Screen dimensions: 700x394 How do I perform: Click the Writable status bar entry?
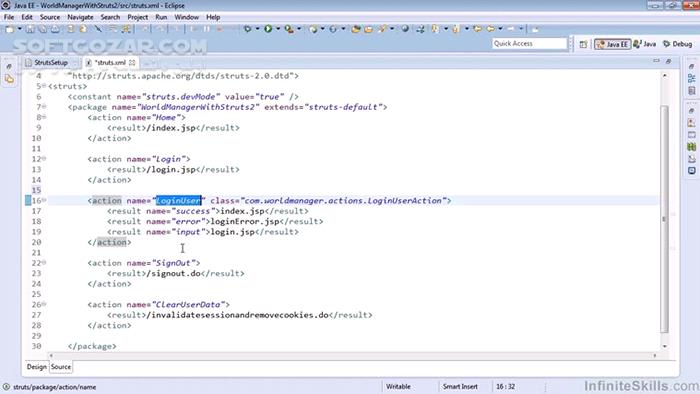(x=398, y=386)
